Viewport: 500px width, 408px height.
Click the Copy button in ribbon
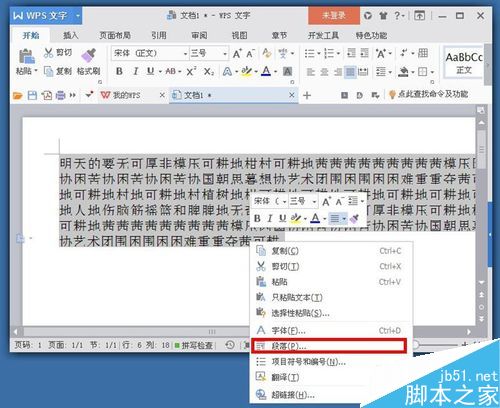point(58,71)
